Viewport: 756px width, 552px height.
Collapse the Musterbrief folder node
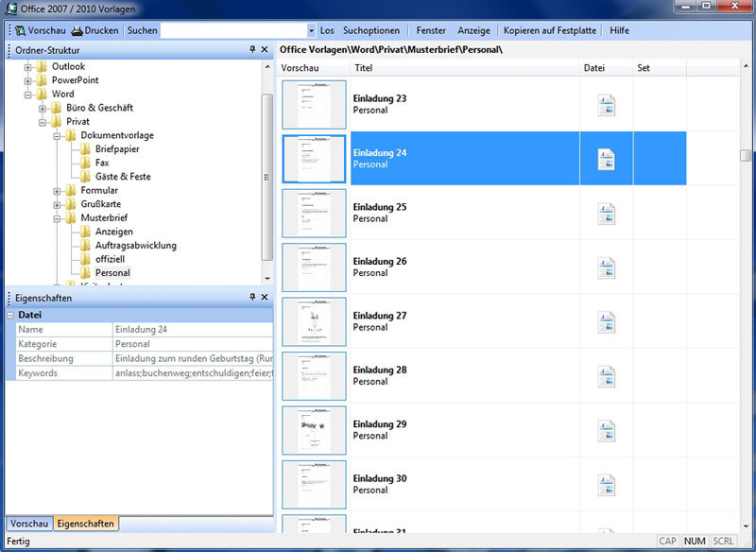(x=57, y=219)
